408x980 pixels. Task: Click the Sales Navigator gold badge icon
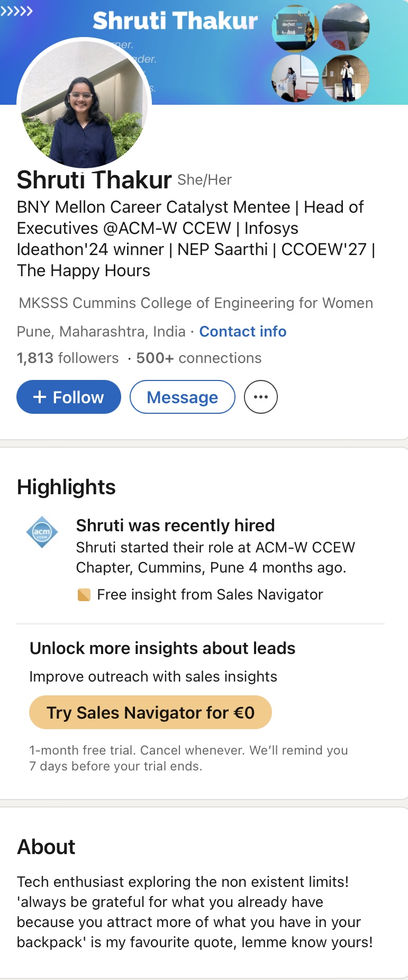click(x=84, y=595)
